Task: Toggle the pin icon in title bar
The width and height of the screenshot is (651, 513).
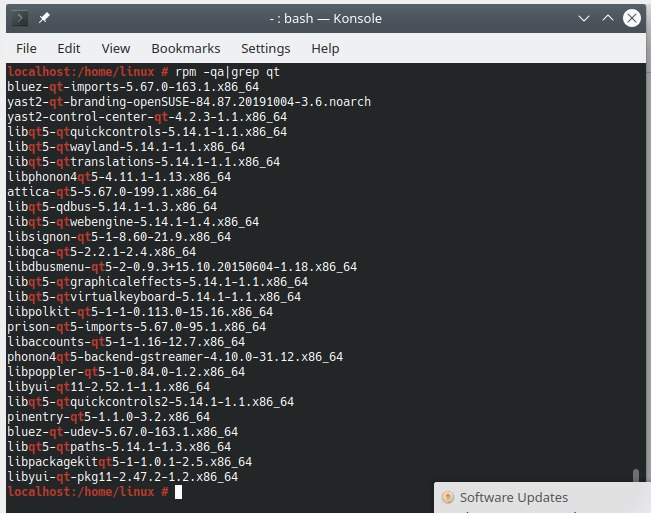Action: [x=44, y=18]
